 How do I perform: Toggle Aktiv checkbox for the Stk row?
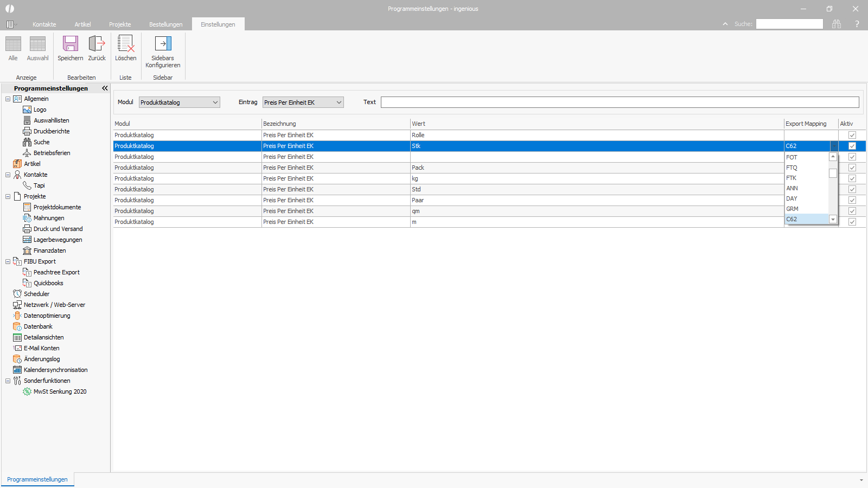[x=852, y=146]
